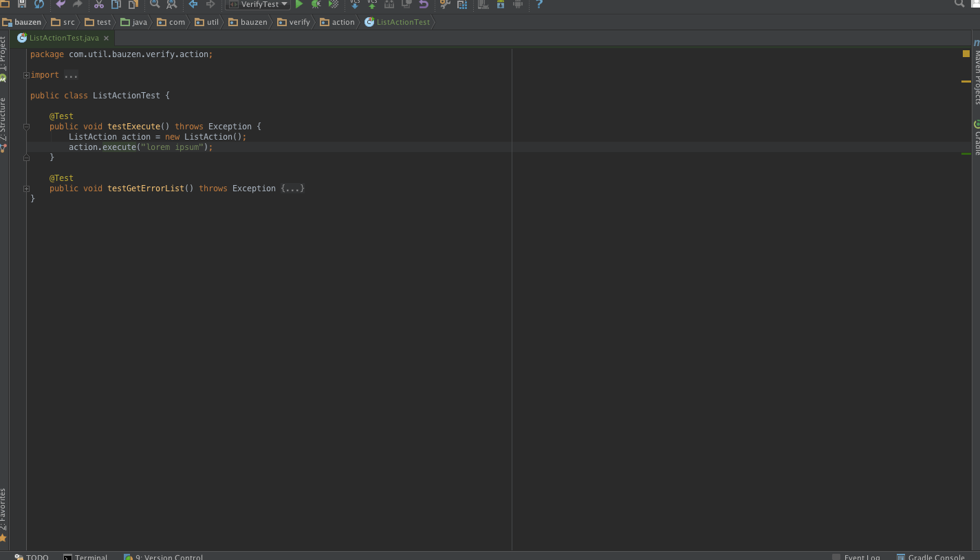Click the Cut scissors icon in the toolbar
The width and height of the screenshot is (980, 560).
point(98,4)
